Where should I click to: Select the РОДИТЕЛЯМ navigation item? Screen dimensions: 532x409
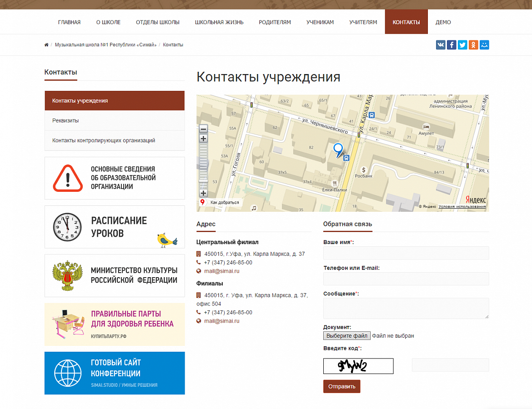275,22
